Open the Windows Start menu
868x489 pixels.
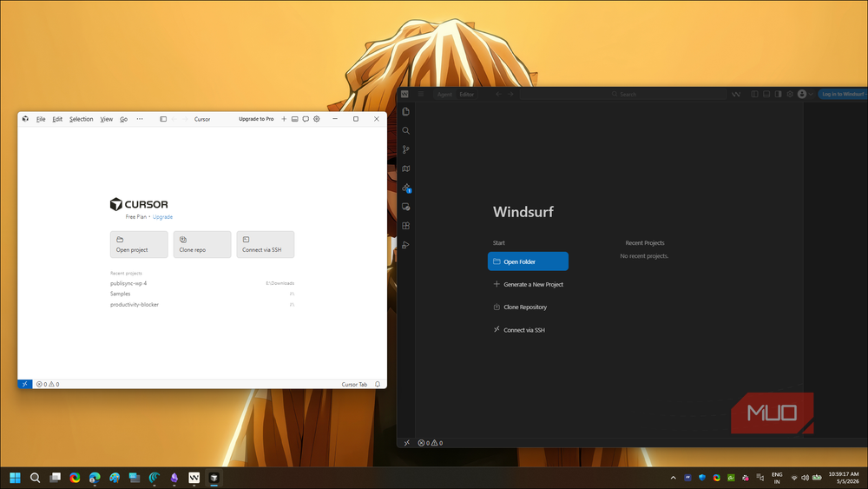click(15, 478)
